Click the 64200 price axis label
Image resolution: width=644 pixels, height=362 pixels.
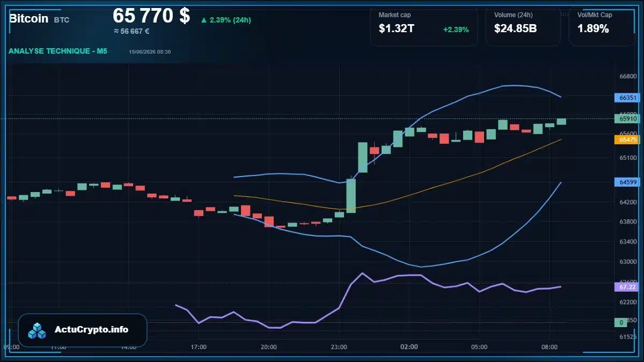click(x=628, y=202)
